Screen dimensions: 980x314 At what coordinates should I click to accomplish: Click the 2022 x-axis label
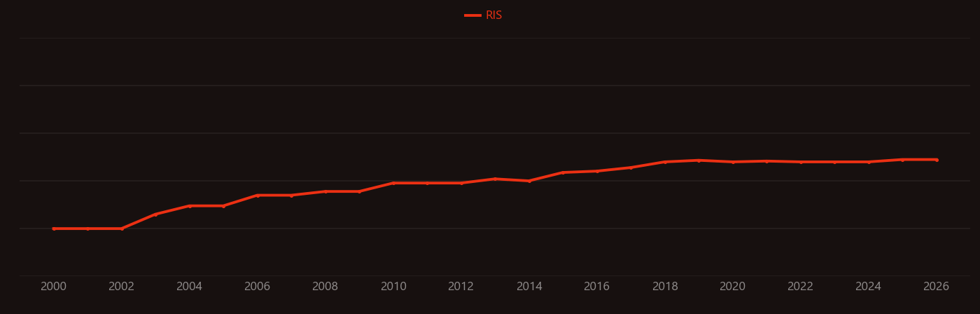pyautogui.click(x=801, y=287)
